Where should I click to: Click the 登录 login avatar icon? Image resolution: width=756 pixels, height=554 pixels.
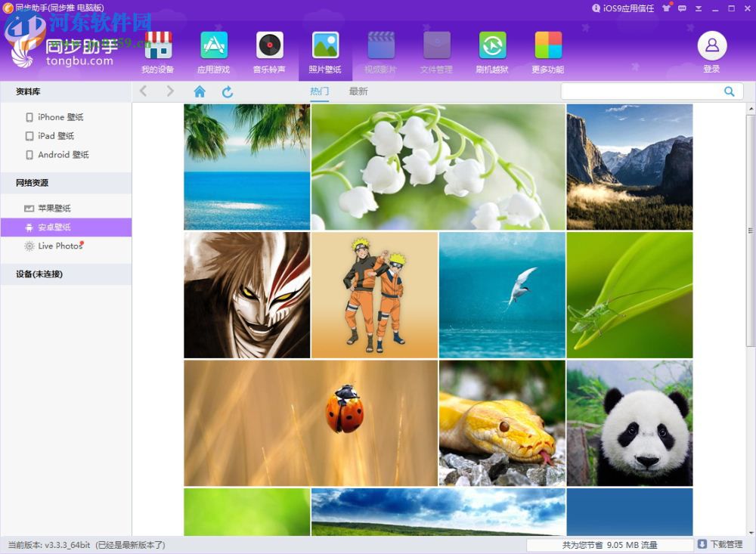click(x=711, y=46)
